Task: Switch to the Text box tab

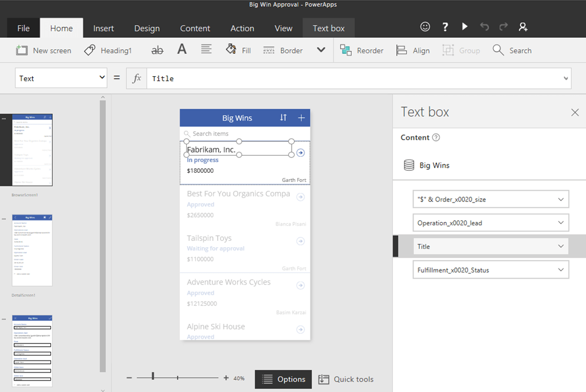Action: (328, 29)
